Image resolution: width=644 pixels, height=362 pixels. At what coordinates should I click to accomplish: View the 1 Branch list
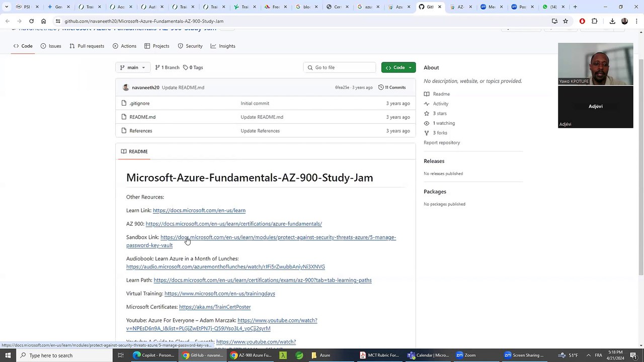click(x=167, y=67)
